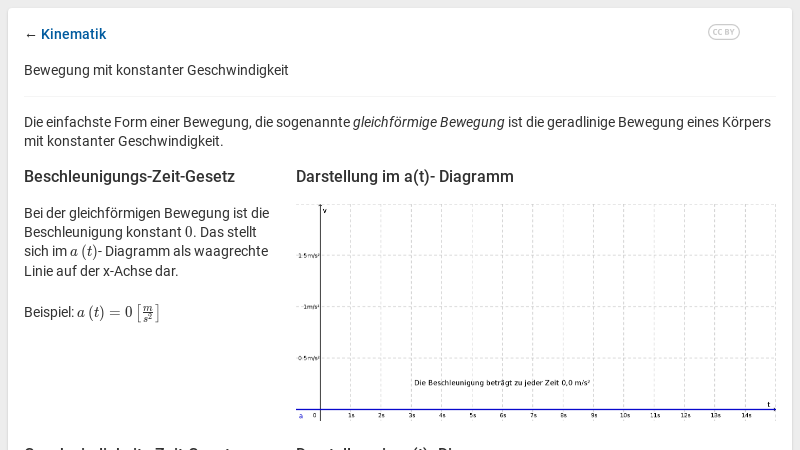The image size is (800, 450).
Task: Click the italic phrase 'gleichförmige Bewegung'
Action: click(x=429, y=122)
